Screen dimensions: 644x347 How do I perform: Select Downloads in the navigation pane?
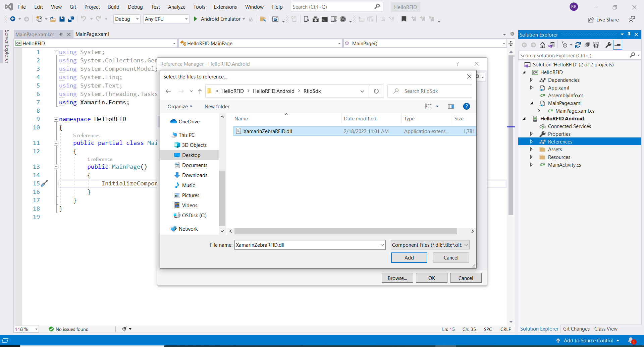[195, 175]
